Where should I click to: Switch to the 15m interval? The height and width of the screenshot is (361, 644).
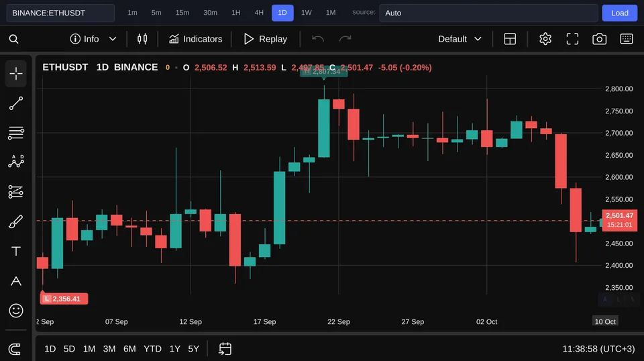[182, 13]
